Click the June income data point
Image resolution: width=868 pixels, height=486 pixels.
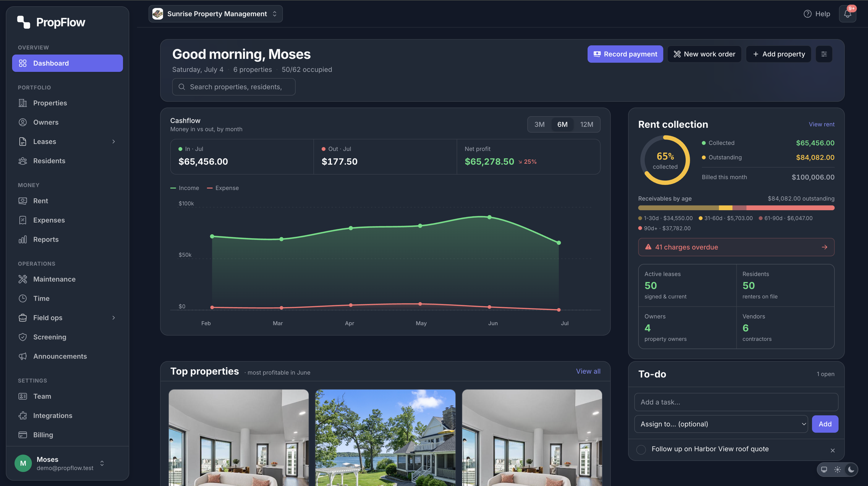click(x=489, y=217)
